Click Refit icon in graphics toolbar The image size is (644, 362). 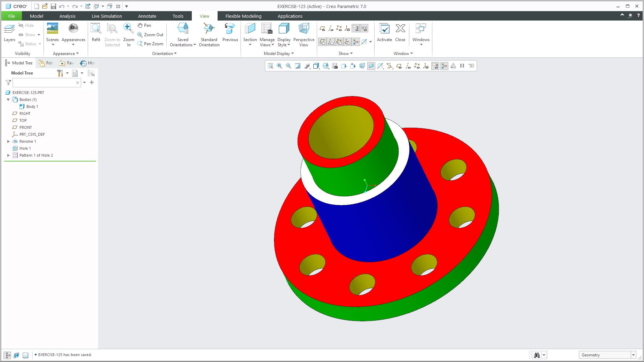[270, 66]
